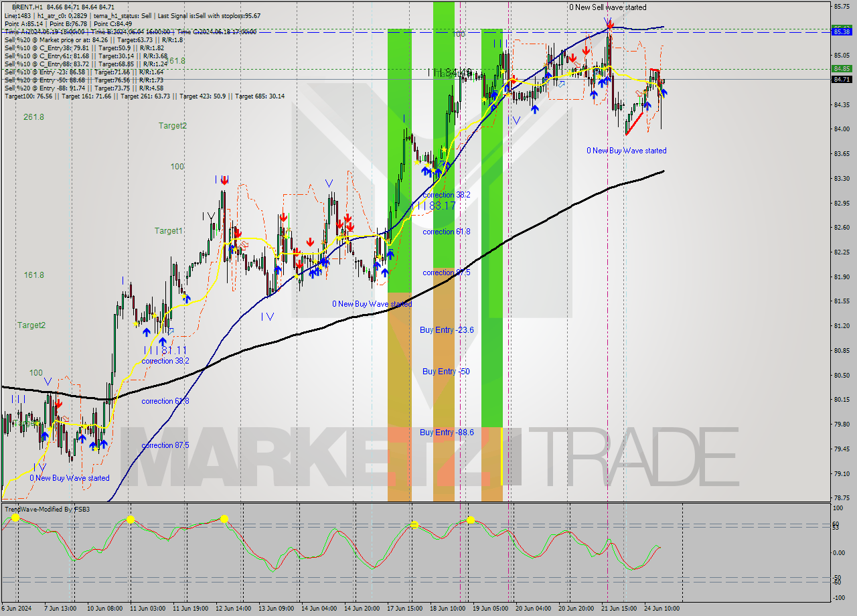Click the 0.00 level on indicator scale
The image size is (857, 616).
pos(840,552)
